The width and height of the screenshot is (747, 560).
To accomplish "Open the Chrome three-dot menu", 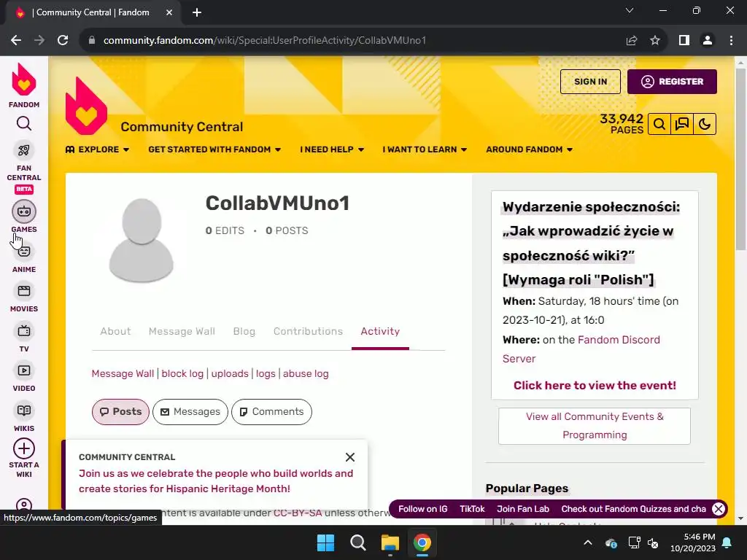I will (731, 41).
